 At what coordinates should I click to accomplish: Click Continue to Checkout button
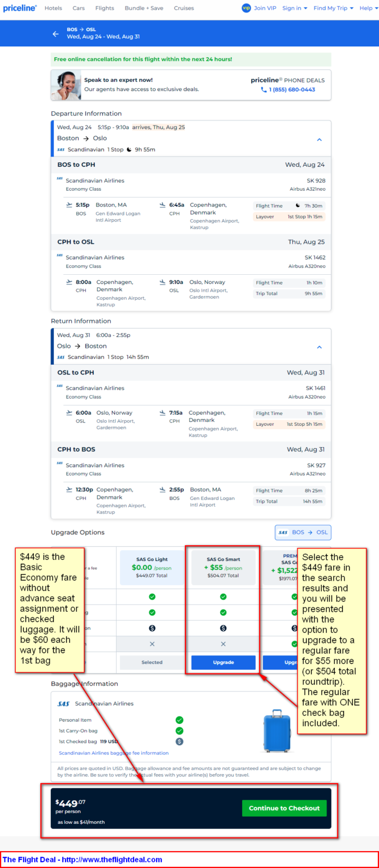tap(284, 808)
